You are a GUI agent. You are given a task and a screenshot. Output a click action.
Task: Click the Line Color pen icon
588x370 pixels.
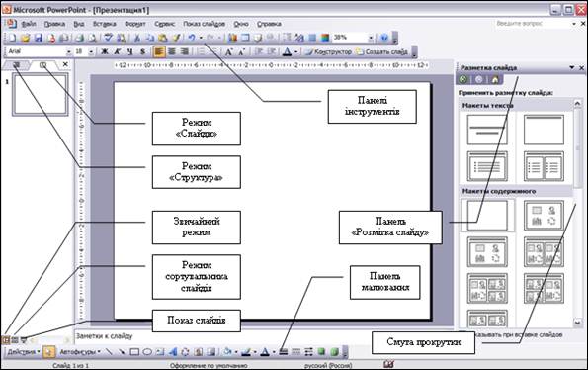246,352
